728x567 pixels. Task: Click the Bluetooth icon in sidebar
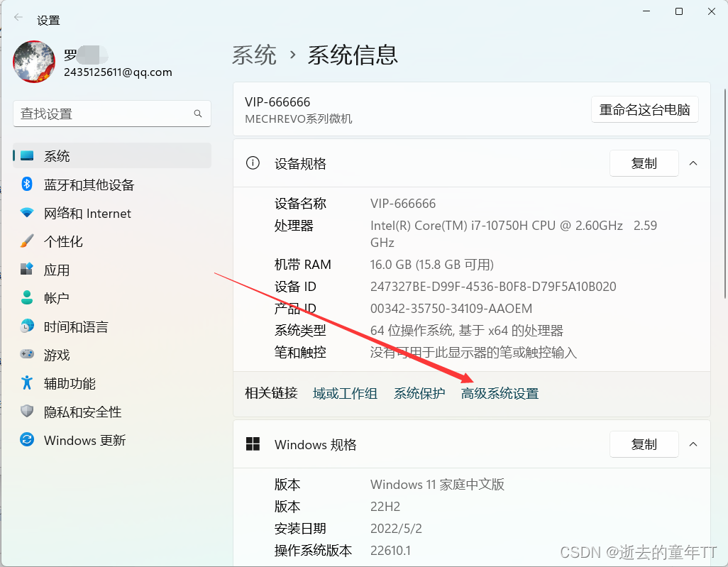click(27, 185)
